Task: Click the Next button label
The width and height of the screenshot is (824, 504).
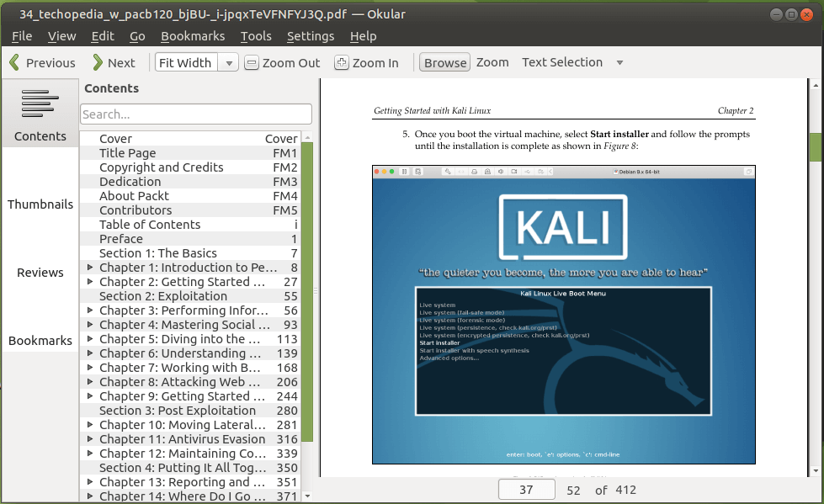Action: tap(121, 63)
